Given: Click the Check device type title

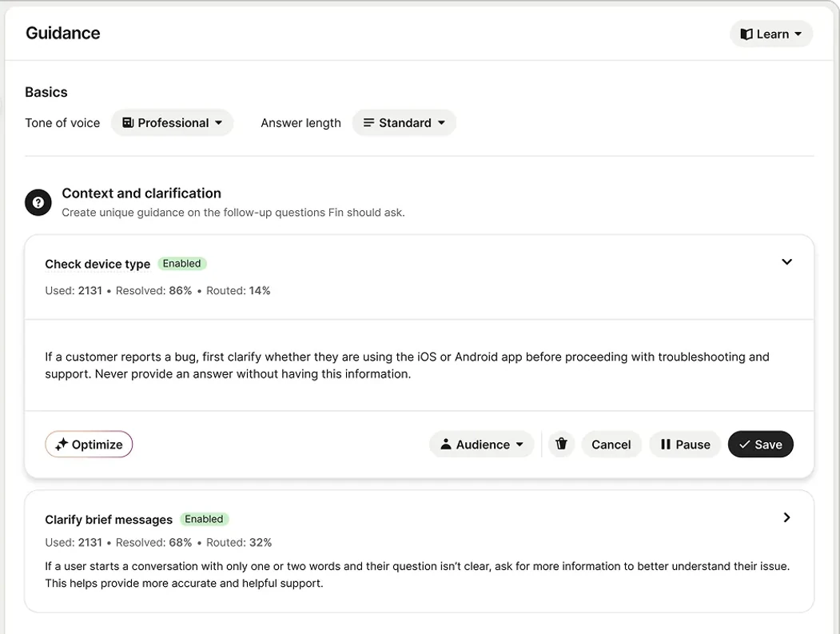Looking at the screenshot, I should point(98,264).
